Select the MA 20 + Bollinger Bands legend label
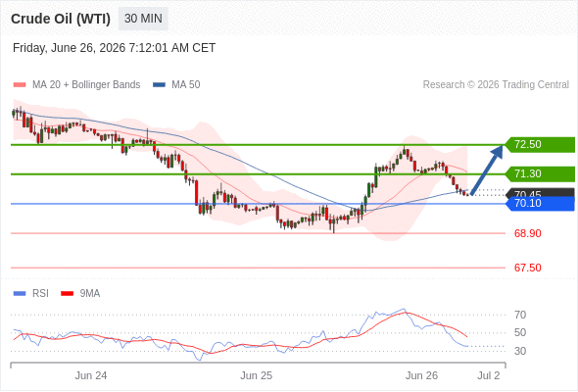Image resolution: width=578 pixels, height=392 pixels. [x=86, y=85]
